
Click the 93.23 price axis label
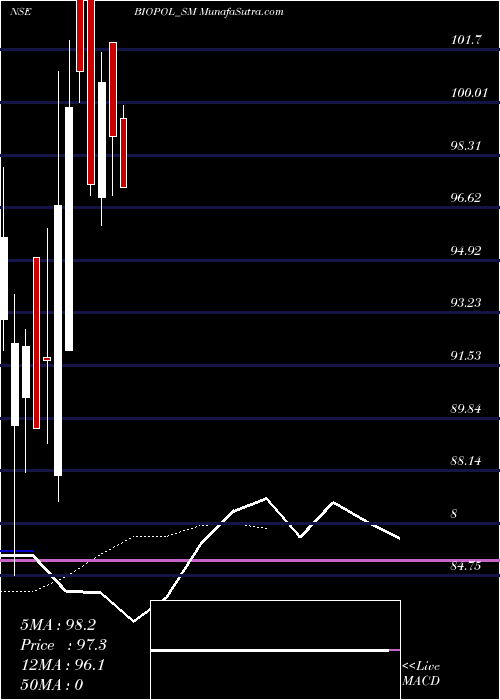466,303
